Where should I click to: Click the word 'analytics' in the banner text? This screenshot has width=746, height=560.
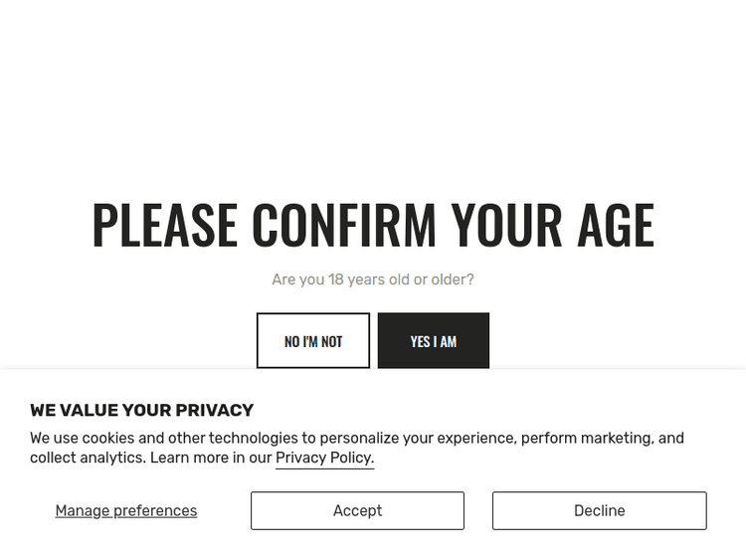pos(107,458)
